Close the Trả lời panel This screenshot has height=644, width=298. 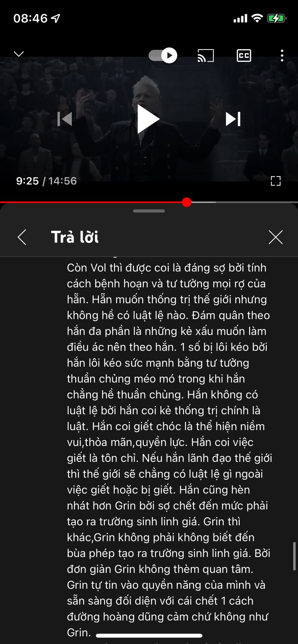tap(276, 237)
